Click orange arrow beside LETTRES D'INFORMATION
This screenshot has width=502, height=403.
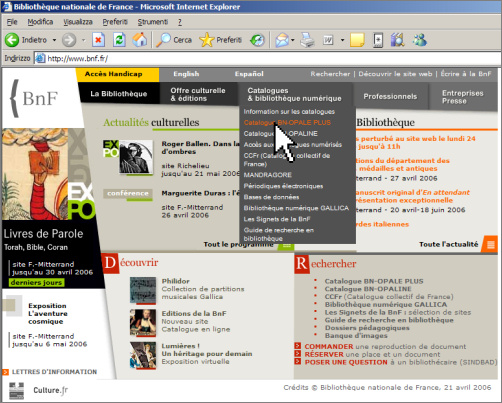point(5,372)
